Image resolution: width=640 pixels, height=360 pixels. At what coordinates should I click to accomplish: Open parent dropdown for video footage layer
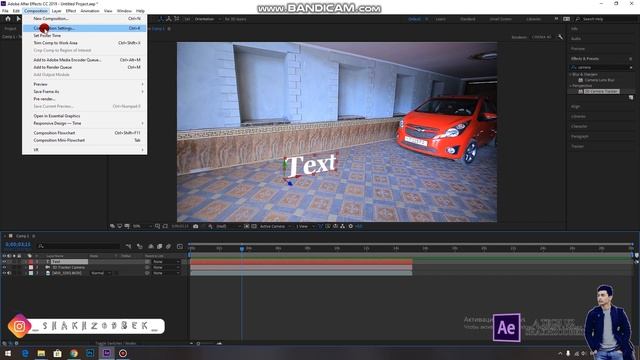[x=166, y=273]
